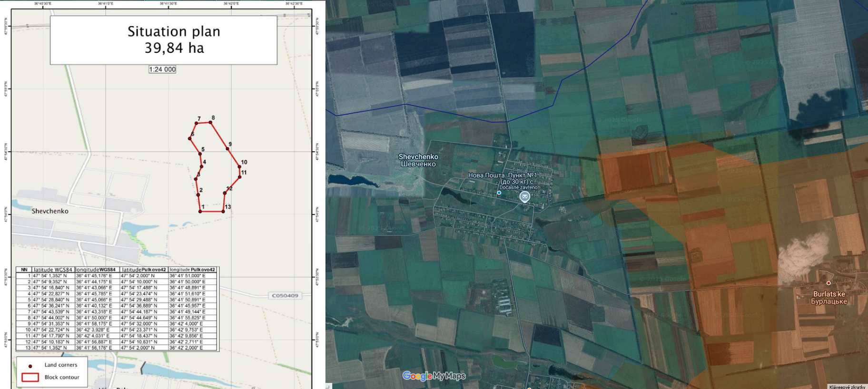Click land corner point 7 on the plan

point(196,123)
